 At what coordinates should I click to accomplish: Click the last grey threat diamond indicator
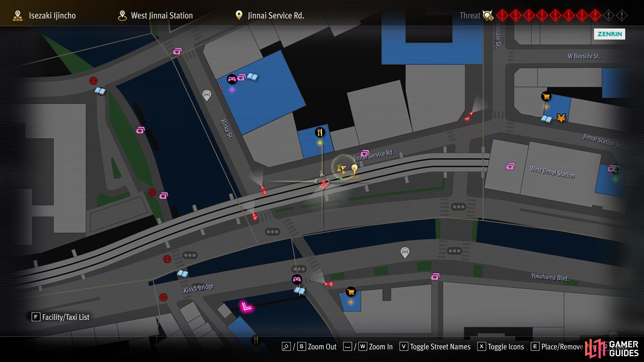(622, 15)
